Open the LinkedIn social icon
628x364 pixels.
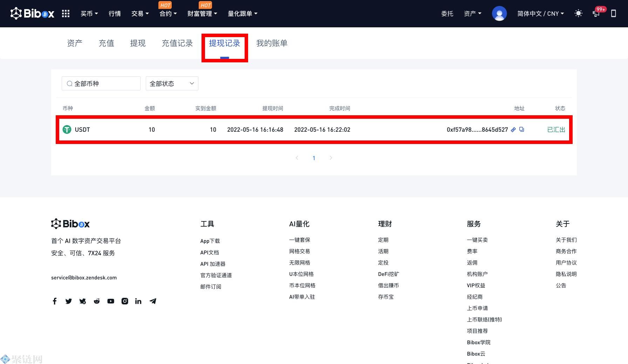pyautogui.click(x=138, y=301)
